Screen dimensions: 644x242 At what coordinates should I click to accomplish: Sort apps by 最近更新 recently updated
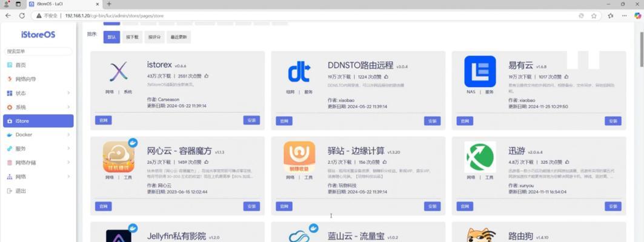(179, 37)
